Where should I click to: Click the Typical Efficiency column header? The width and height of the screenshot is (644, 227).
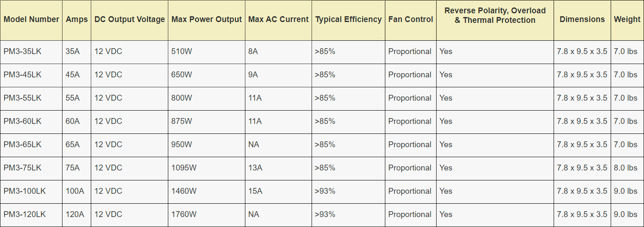tap(348, 20)
